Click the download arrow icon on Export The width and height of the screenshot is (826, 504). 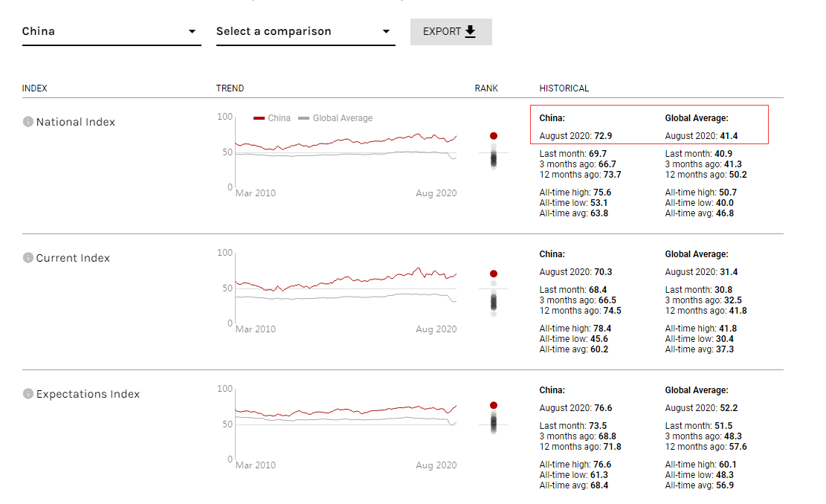pos(470,31)
